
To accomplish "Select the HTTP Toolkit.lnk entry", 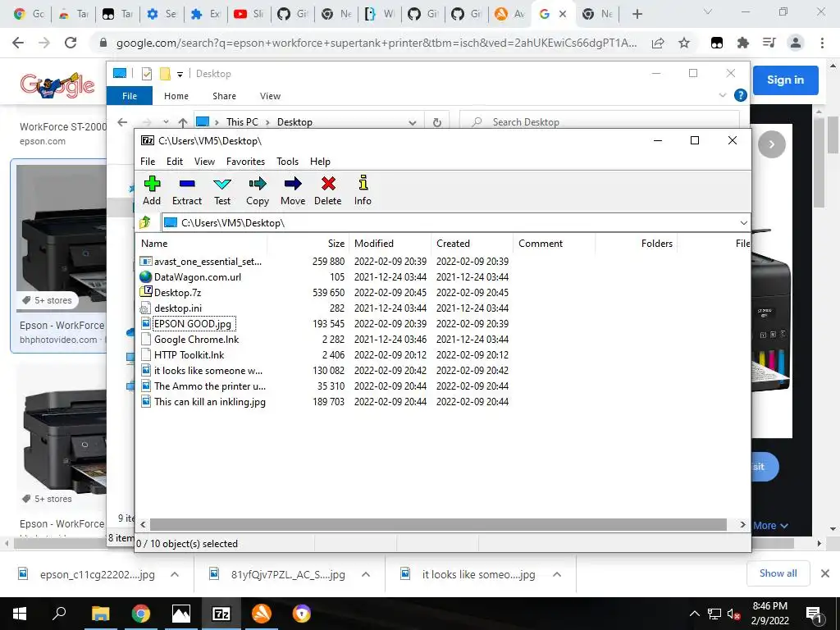I will click(325, 354).
